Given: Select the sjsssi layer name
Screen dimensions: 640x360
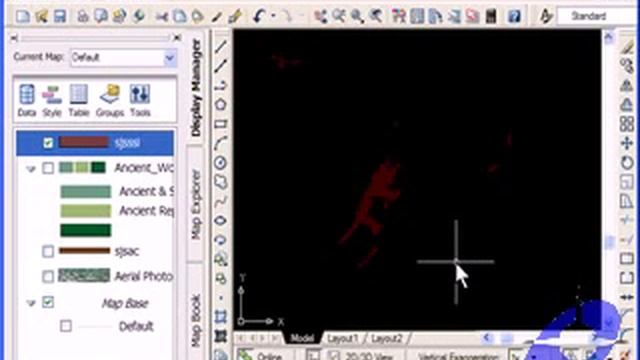Looking at the screenshot, I should [x=127, y=143].
